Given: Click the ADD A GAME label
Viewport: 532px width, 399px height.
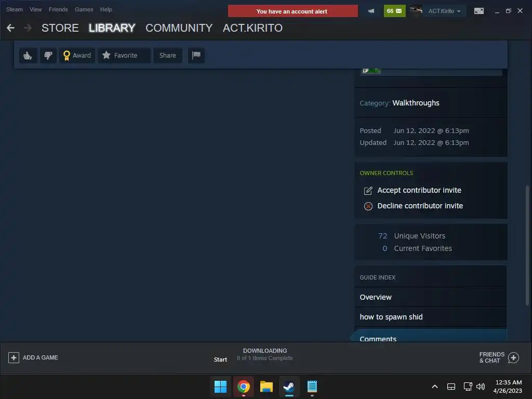Looking at the screenshot, I should [x=41, y=357].
